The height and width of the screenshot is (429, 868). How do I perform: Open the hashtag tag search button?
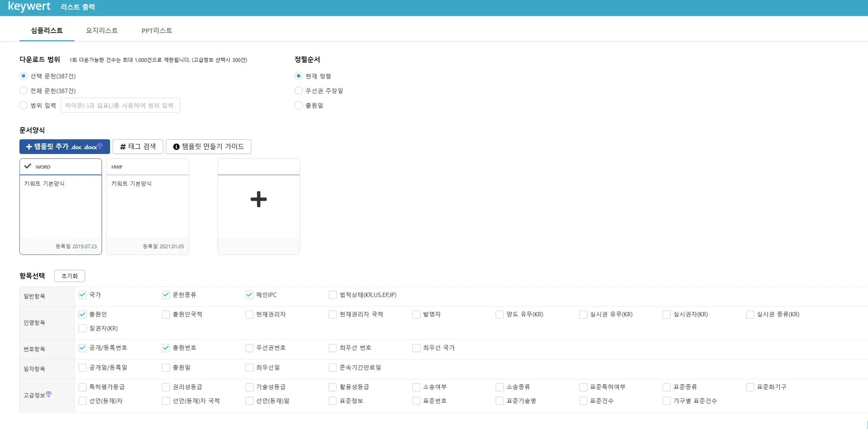pos(137,146)
